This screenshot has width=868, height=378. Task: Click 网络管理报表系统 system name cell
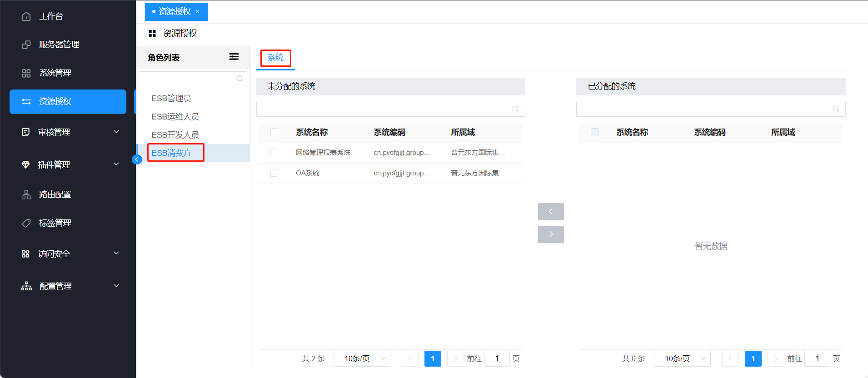[323, 153]
